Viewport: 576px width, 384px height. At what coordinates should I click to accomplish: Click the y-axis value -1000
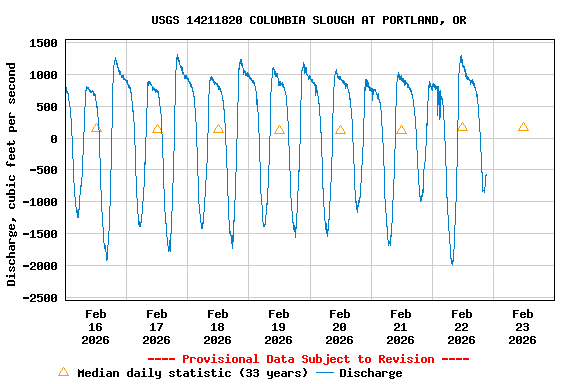40,202
